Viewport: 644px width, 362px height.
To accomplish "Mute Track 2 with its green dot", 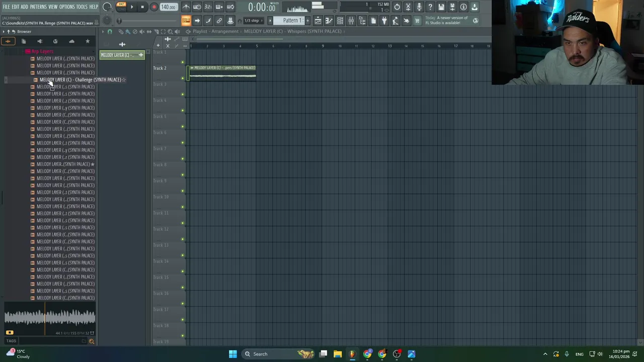I will (183, 78).
